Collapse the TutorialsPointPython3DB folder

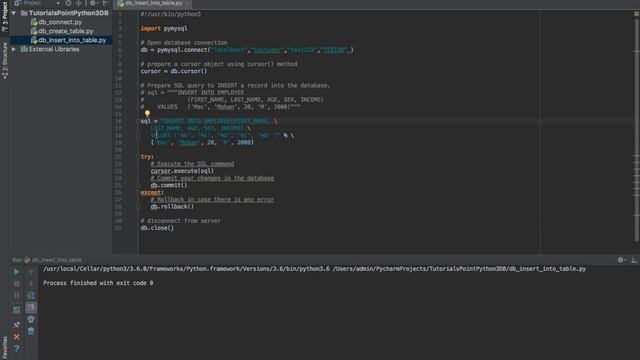point(14,13)
